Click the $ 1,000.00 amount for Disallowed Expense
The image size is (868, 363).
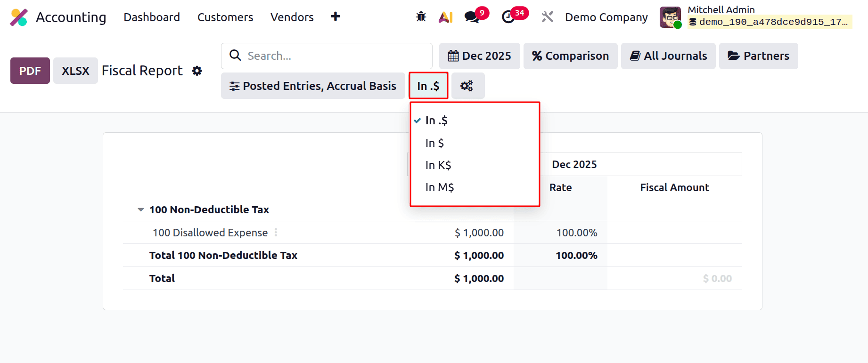(479, 233)
